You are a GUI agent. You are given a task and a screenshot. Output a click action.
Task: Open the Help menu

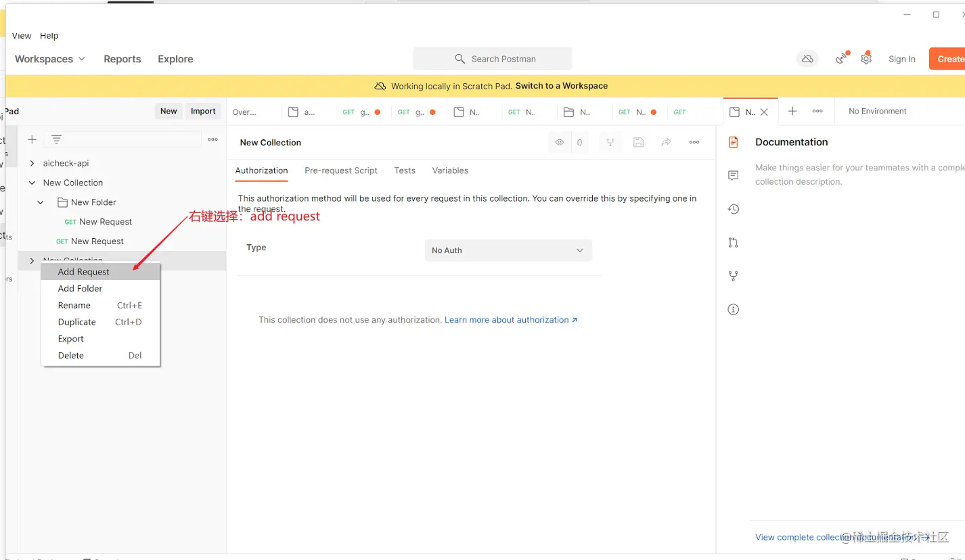pyautogui.click(x=49, y=36)
